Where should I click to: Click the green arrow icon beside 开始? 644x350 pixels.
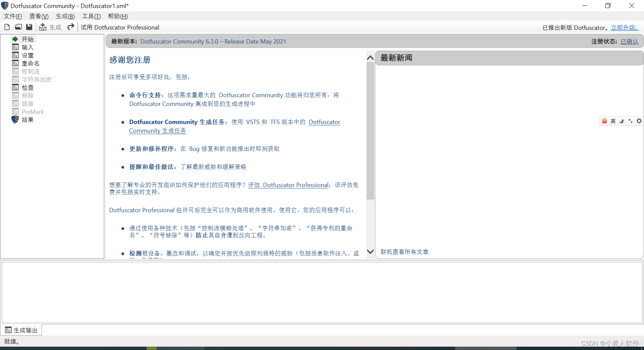15,39
